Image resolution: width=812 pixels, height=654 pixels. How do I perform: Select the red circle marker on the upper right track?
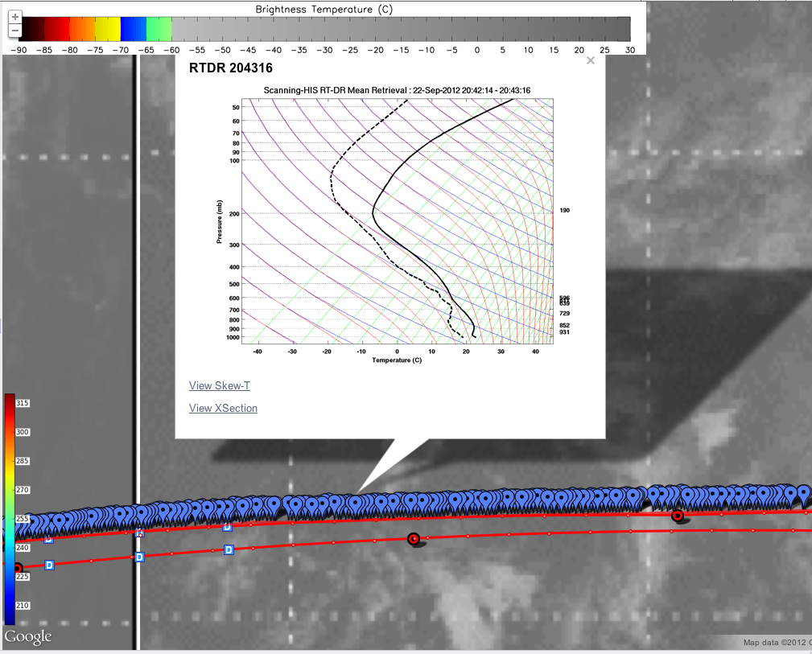click(x=678, y=515)
